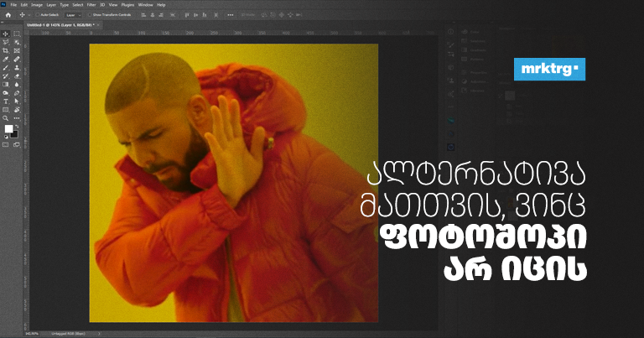Open the Help menu

pos(161,5)
